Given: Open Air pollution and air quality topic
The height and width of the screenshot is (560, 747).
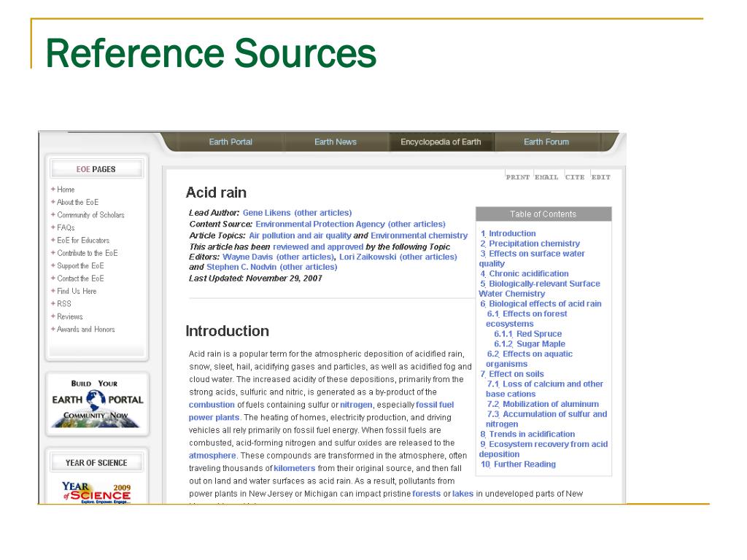Looking at the screenshot, I should (300, 236).
